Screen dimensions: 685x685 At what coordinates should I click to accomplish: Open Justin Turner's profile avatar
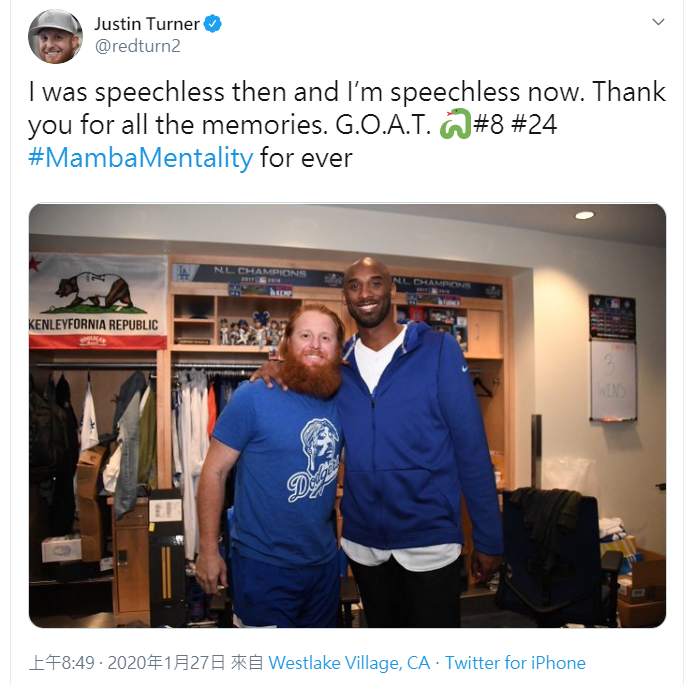click(55, 37)
